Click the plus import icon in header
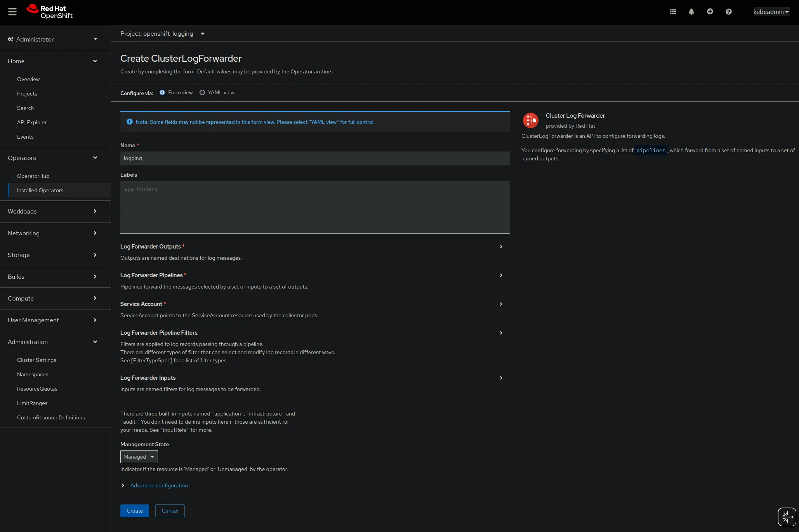Image resolution: width=799 pixels, height=532 pixels. [710, 12]
